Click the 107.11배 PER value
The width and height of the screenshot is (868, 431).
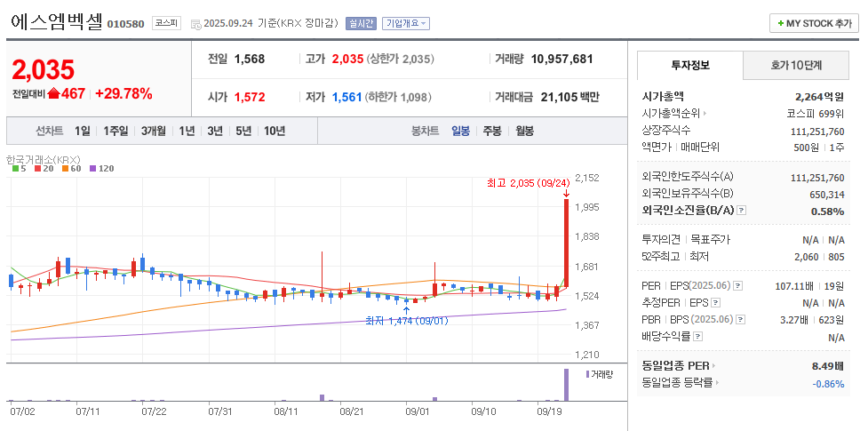(794, 286)
